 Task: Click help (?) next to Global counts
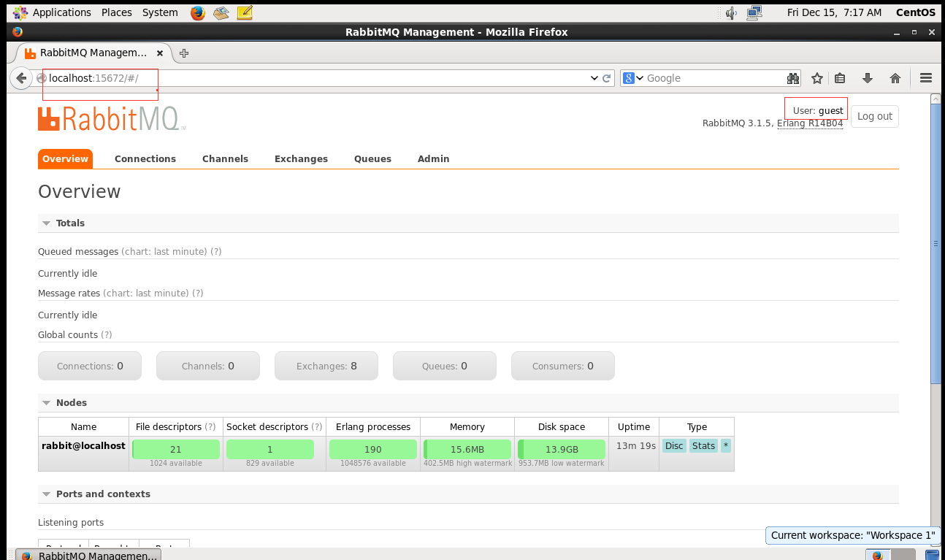click(107, 335)
